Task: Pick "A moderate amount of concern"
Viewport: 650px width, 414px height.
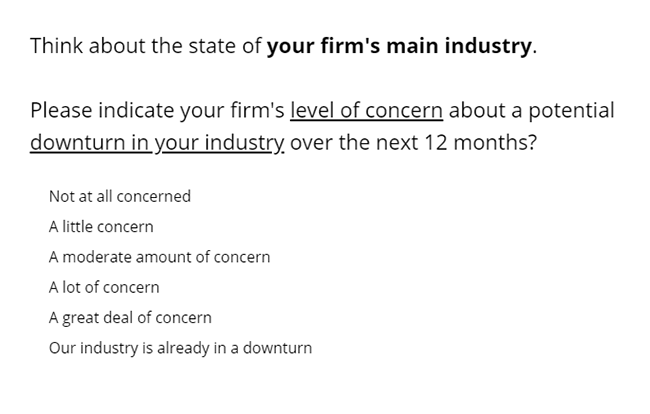Action: 160,257
